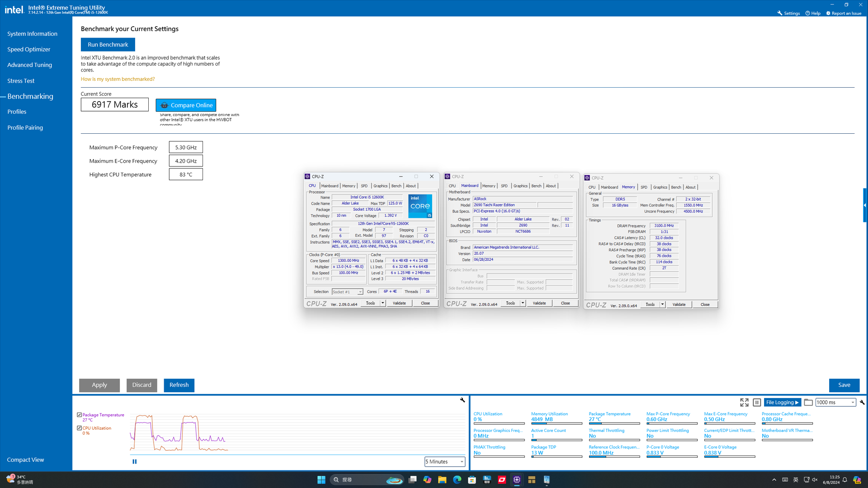Open 'How is my system benchmarked?' link
This screenshot has width=868, height=488.
click(118, 79)
